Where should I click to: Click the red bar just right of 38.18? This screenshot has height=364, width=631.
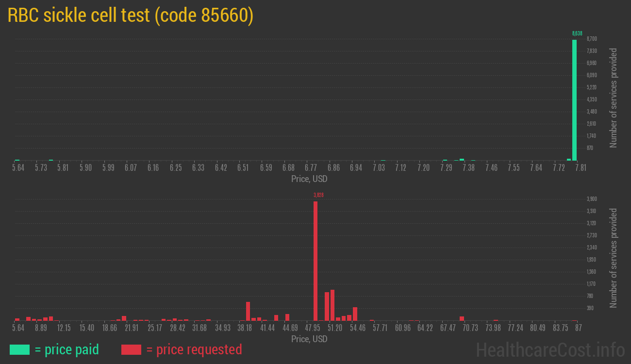click(x=248, y=311)
